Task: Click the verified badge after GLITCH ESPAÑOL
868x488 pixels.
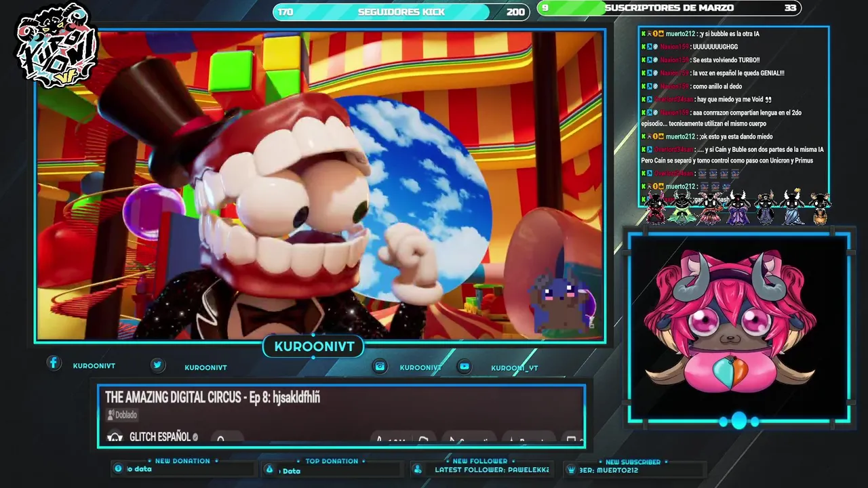Action: click(195, 437)
